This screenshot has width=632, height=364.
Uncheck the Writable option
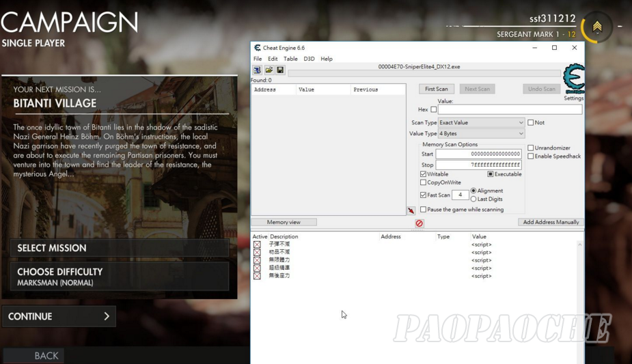coord(423,174)
